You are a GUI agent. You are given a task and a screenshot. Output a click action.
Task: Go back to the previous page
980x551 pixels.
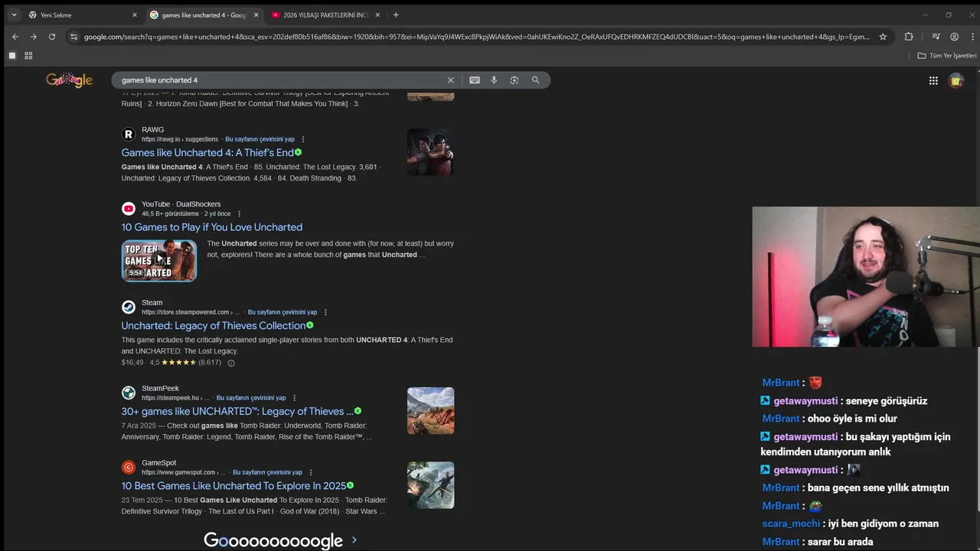[x=15, y=37]
